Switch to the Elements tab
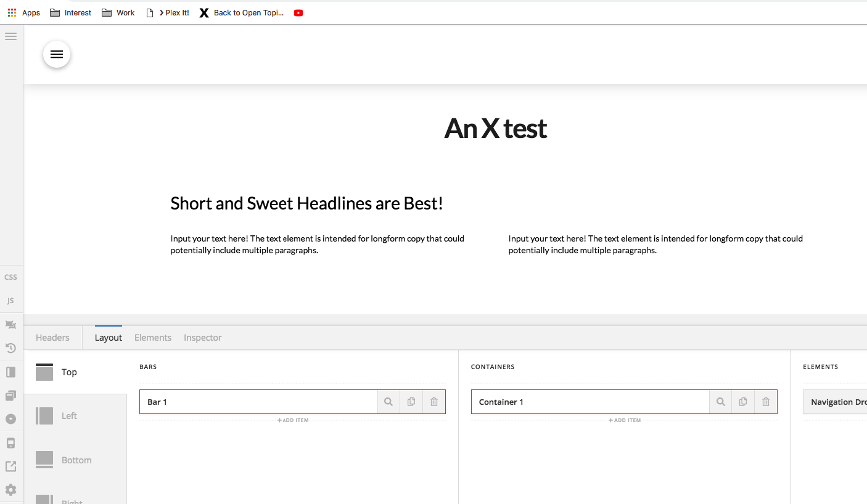Image resolution: width=867 pixels, height=504 pixels. pyautogui.click(x=153, y=338)
